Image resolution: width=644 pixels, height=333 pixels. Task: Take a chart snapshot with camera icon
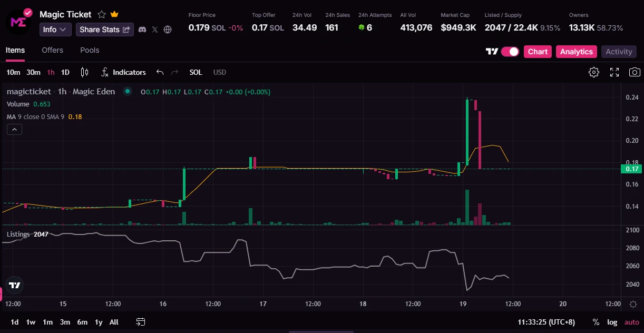click(x=635, y=72)
